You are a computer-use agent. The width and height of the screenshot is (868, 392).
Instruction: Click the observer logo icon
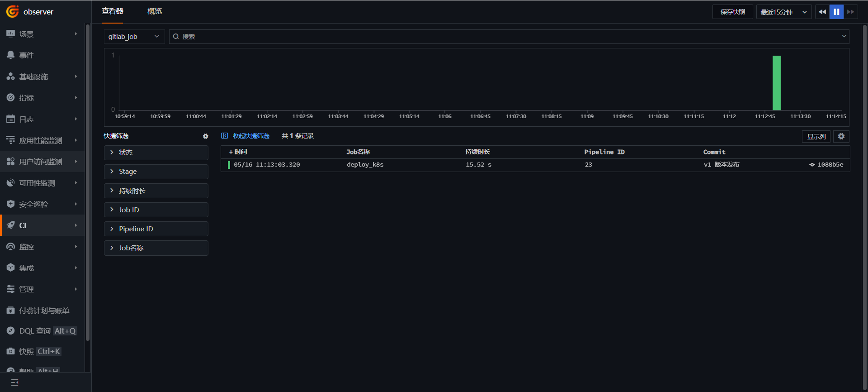pos(12,11)
